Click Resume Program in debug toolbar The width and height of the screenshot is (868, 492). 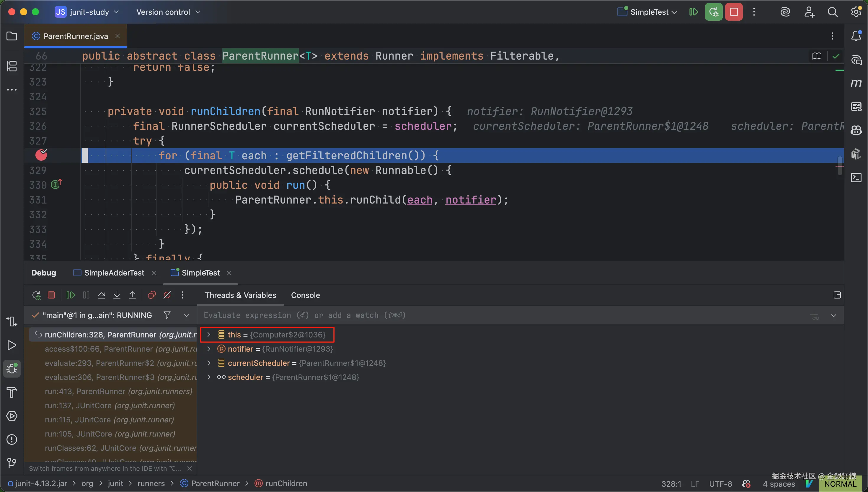[x=70, y=295]
